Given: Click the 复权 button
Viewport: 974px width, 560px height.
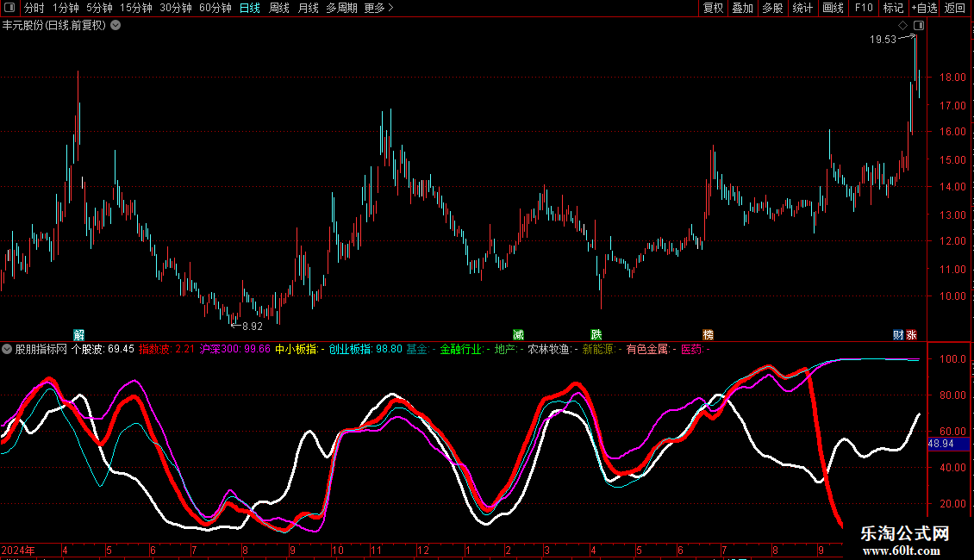Looking at the screenshot, I should tap(713, 8).
